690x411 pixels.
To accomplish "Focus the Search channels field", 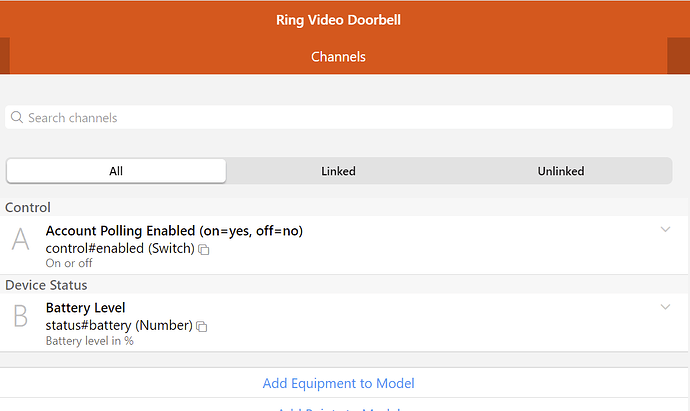I will [340, 118].
